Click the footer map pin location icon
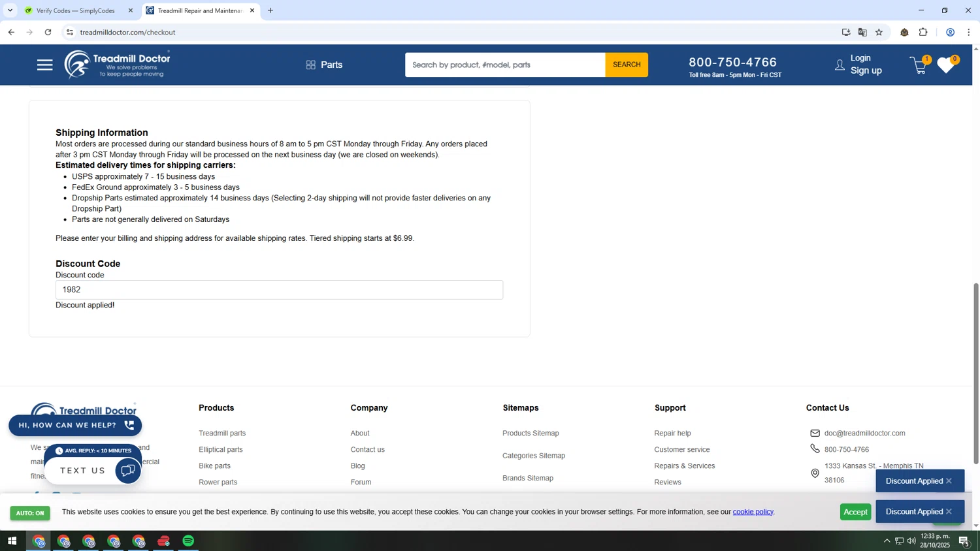Screen dimensions: 980x551 (x=815, y=473)
